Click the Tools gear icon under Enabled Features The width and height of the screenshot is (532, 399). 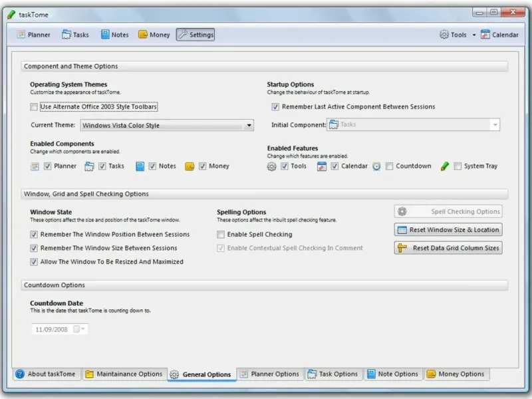click(271, 166)
